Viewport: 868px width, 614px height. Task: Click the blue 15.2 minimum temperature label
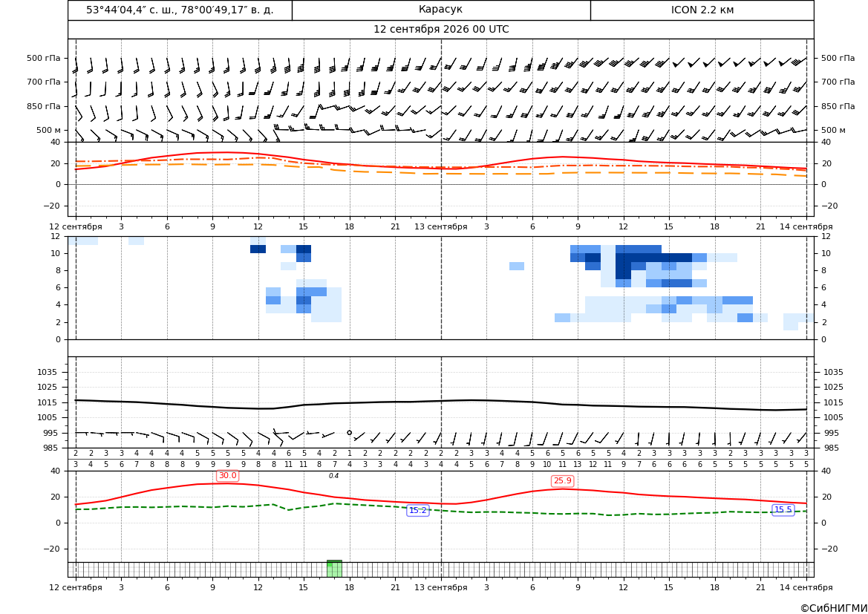pos(417,511)
